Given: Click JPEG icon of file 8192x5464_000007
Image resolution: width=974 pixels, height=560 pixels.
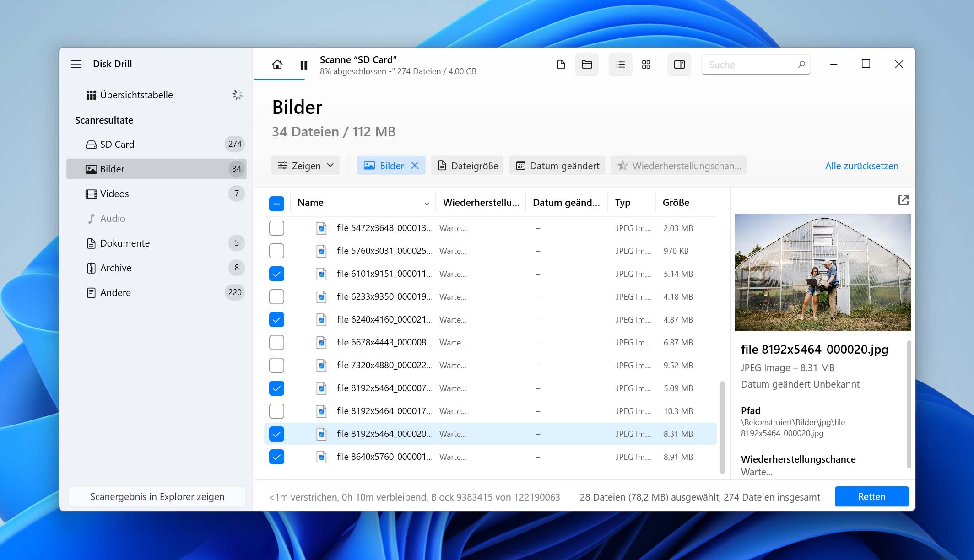Looking at the screenshot, I should point(322,388).
